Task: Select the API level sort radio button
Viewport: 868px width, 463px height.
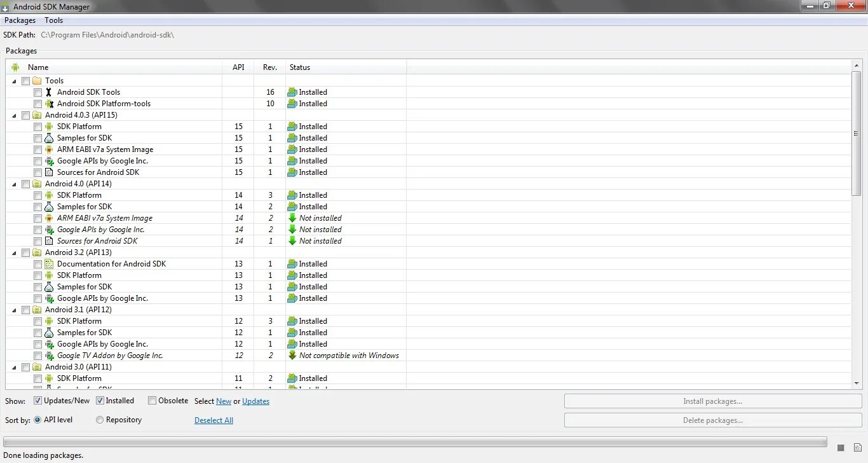Action: tap(37, 420)
